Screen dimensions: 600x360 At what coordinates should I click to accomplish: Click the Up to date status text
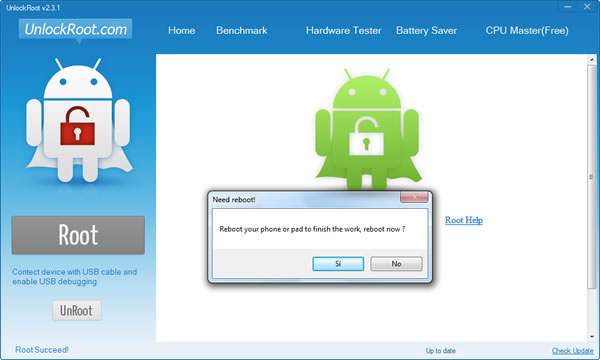click(x=440, y=350)
